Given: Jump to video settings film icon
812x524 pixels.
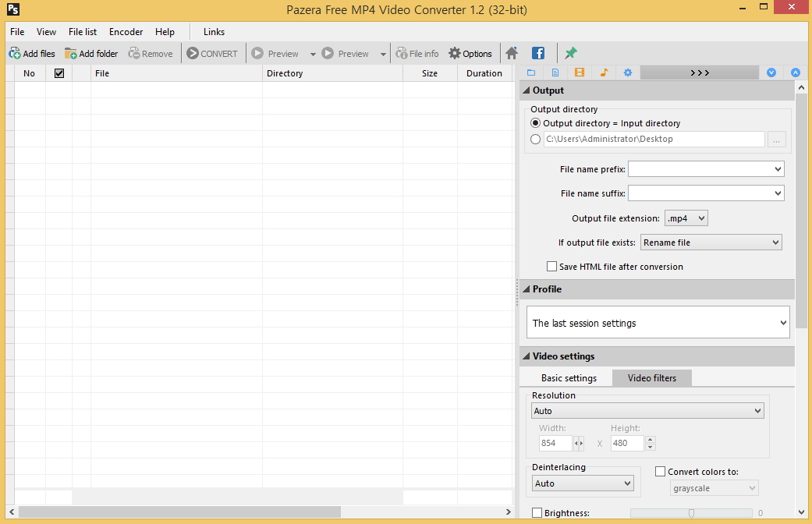Looking at the screenshot, I should click(580, 73).
